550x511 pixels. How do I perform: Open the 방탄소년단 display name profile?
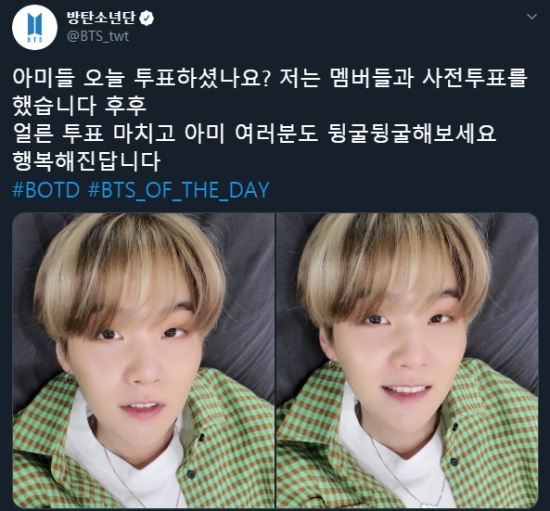point(101,18)
